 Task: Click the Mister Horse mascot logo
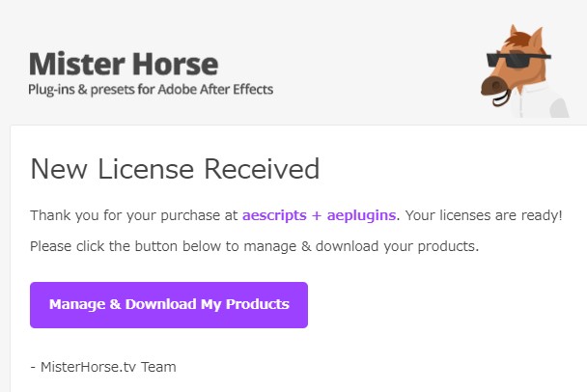point(524,71)
